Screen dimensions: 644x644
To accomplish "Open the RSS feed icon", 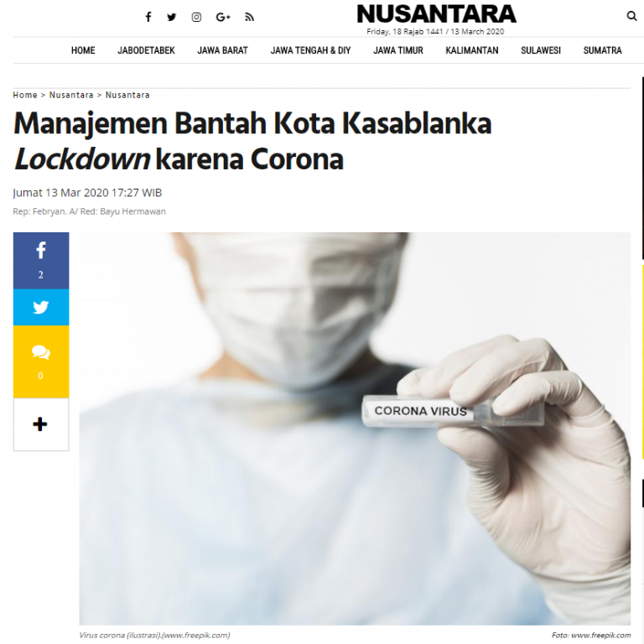I will [x=249, y=17].
